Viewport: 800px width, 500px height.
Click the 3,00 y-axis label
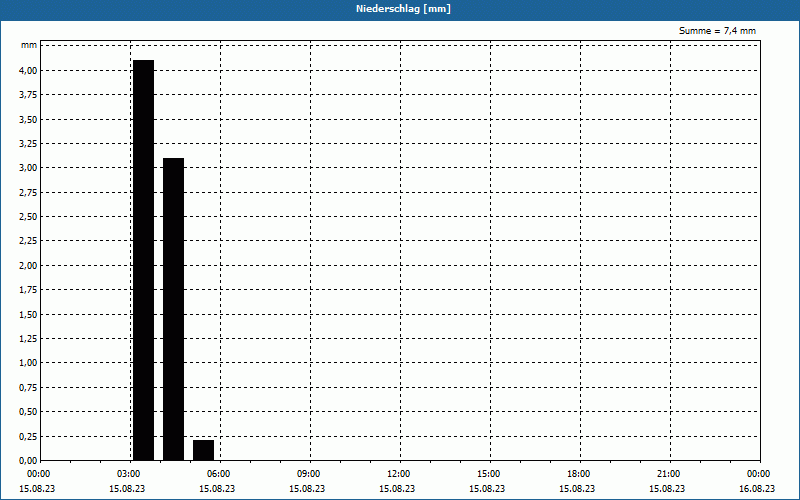28,168
